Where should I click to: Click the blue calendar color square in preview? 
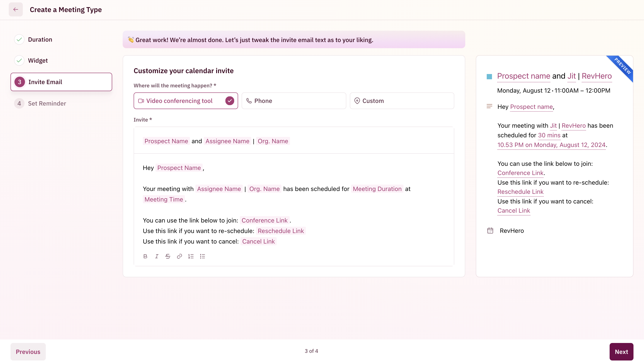coord(489,76)
